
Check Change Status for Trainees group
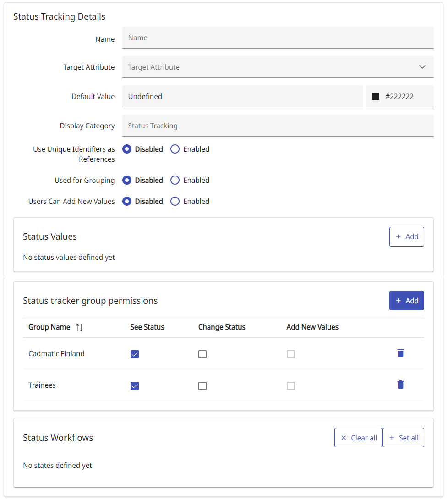202,386
